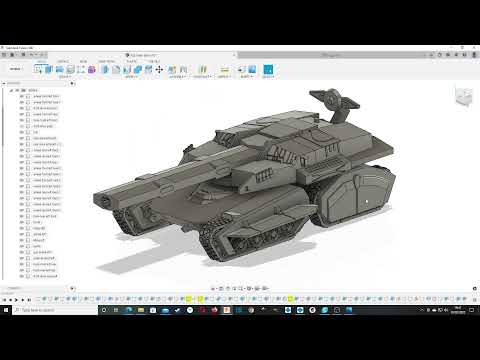Expand the Comments panel plus button
Image resolution: width=480 pixels, height=360 pixels.
point(72,288)
